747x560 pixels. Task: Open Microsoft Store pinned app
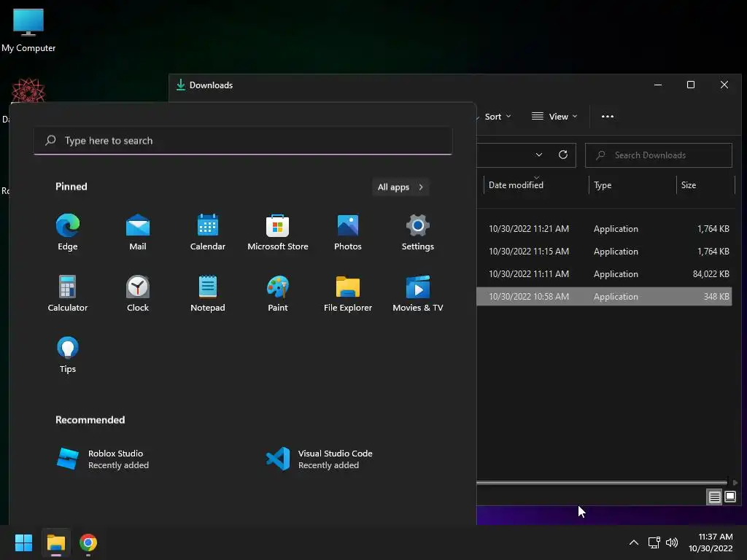pyautogui.click(x=278, y=233)
